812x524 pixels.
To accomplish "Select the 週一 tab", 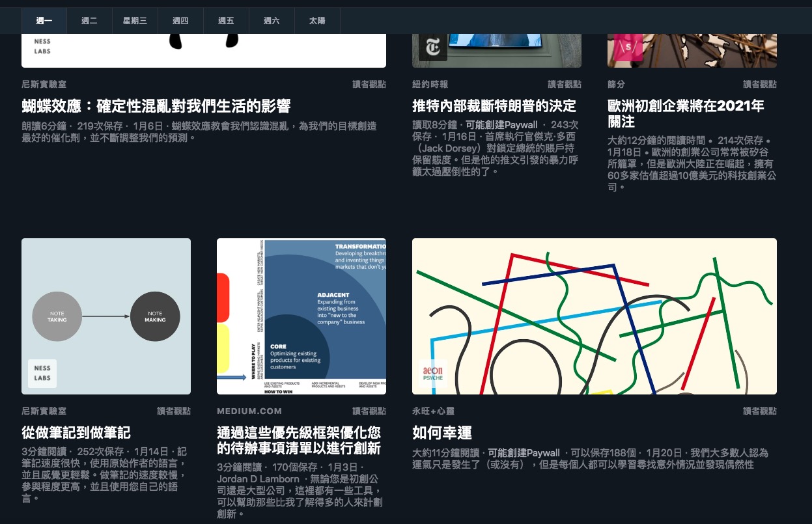I will click(x=44, y=21).
